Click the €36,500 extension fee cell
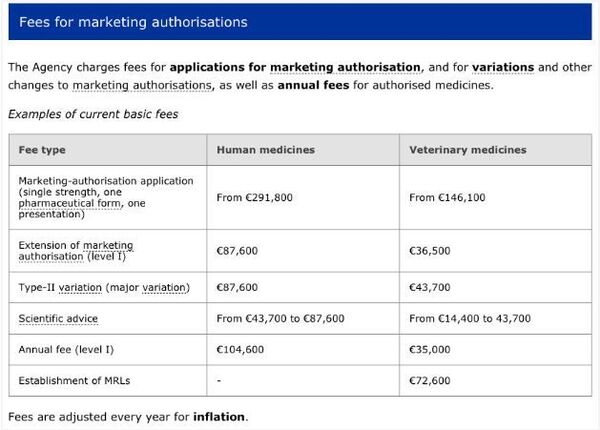600x430 pixels. coord(430,252)
